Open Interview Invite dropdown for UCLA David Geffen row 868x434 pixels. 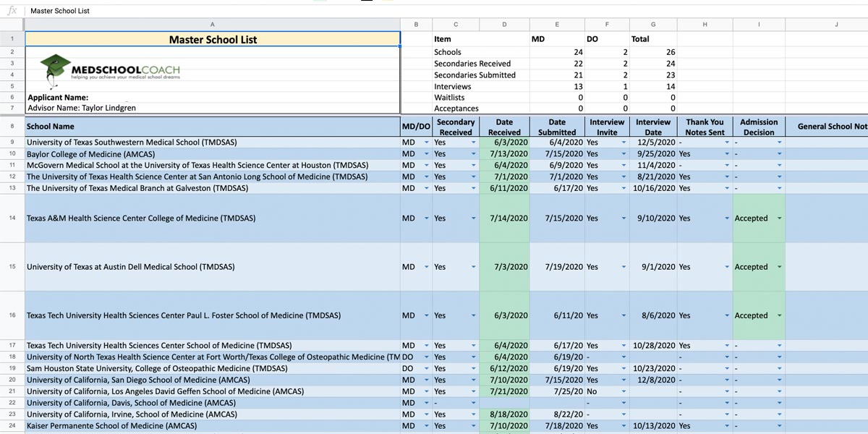tap(624, 392)
